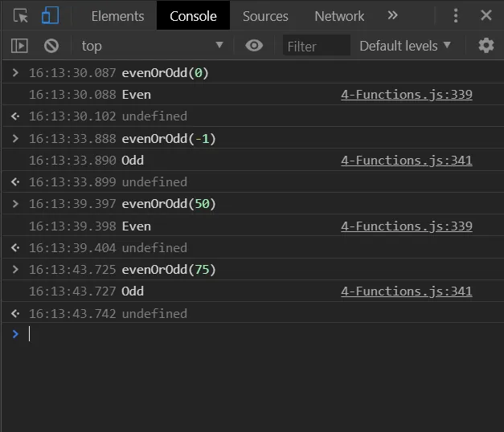Switch to the Elements tab
504x432 pixels.
coord(117,16)
